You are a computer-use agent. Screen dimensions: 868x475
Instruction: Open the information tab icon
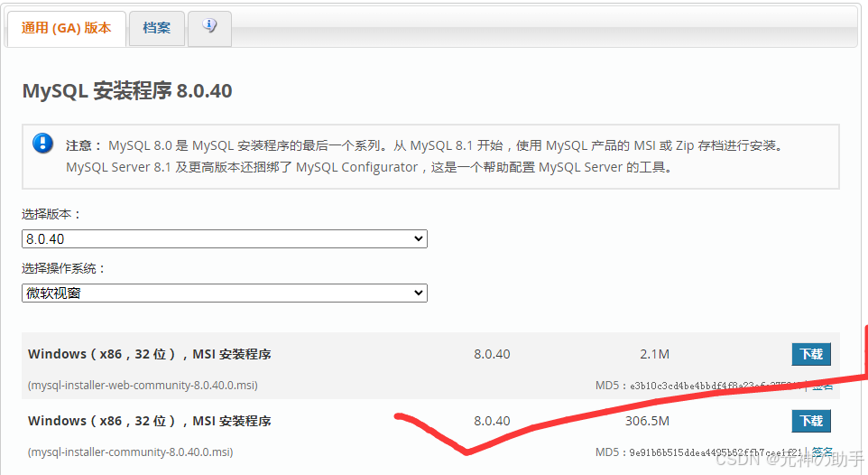(x=210, y=25)
